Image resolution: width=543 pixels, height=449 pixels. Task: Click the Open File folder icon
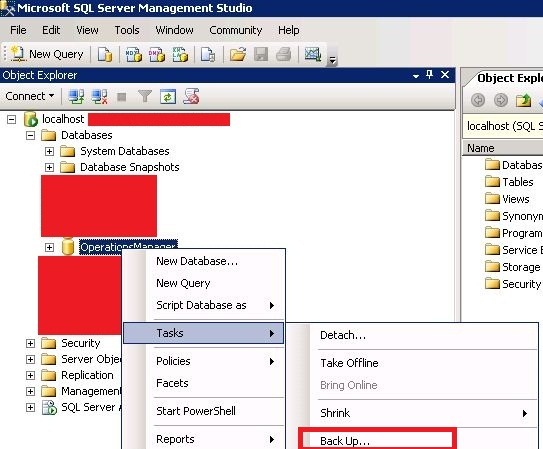238,54
